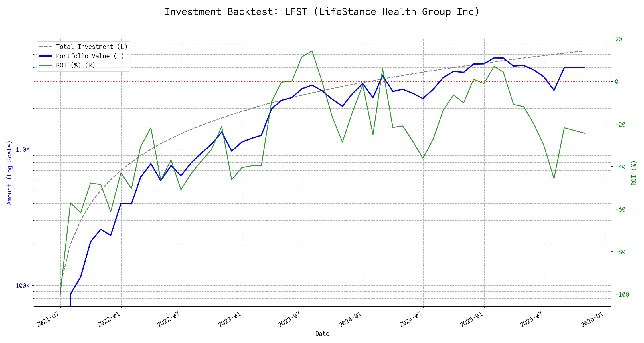
Task: Click the -60 ROI axis tick label
Action: [620, 210]
